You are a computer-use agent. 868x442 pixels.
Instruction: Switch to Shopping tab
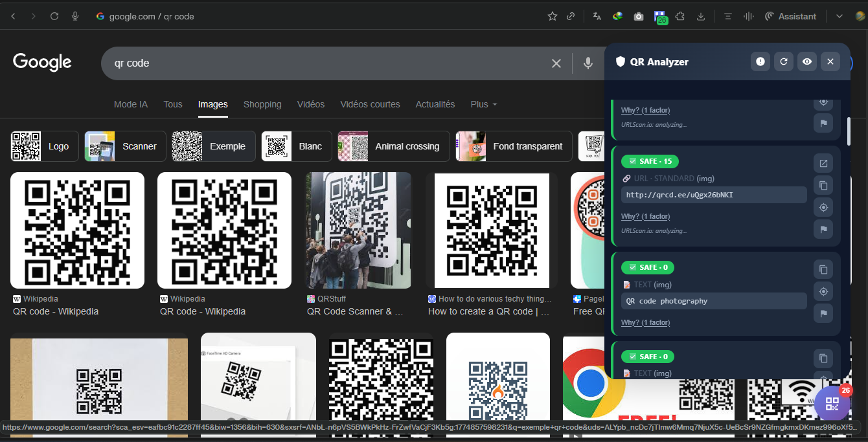[262, 104]
